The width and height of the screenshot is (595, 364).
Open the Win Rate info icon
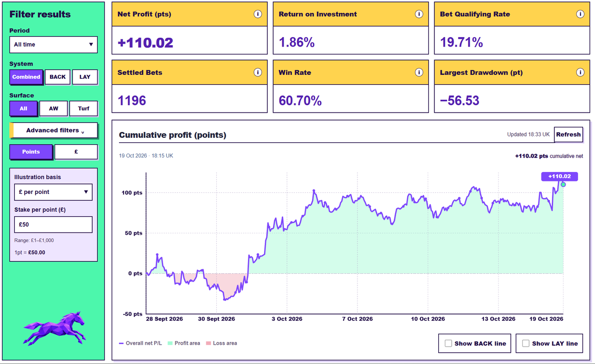[x=419, y=72]
